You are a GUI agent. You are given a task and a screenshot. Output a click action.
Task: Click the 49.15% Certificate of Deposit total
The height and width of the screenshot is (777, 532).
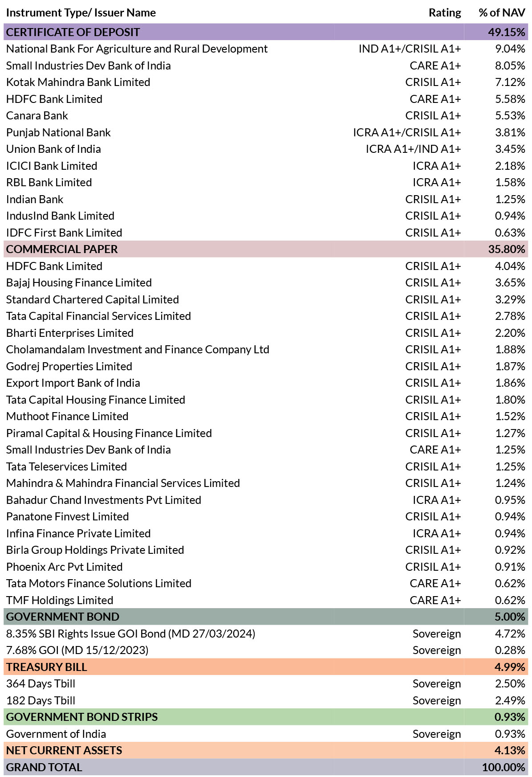tap(507, 32)
